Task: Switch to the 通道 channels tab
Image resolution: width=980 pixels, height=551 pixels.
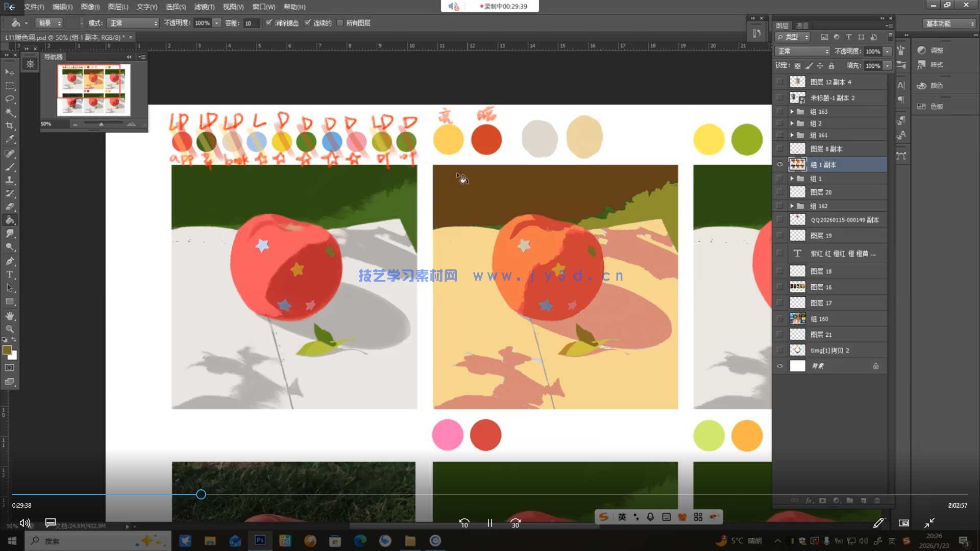Action: (x=802, y=26)
